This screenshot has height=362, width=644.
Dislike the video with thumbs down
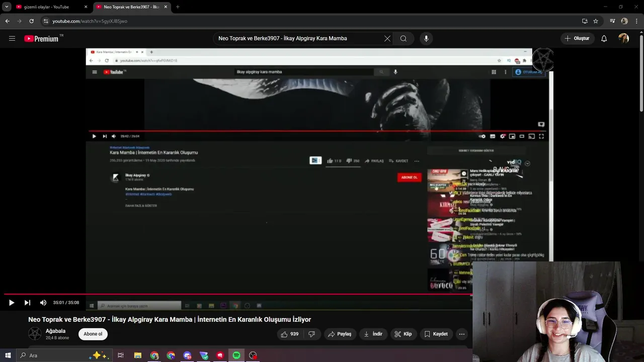point(312,334)
